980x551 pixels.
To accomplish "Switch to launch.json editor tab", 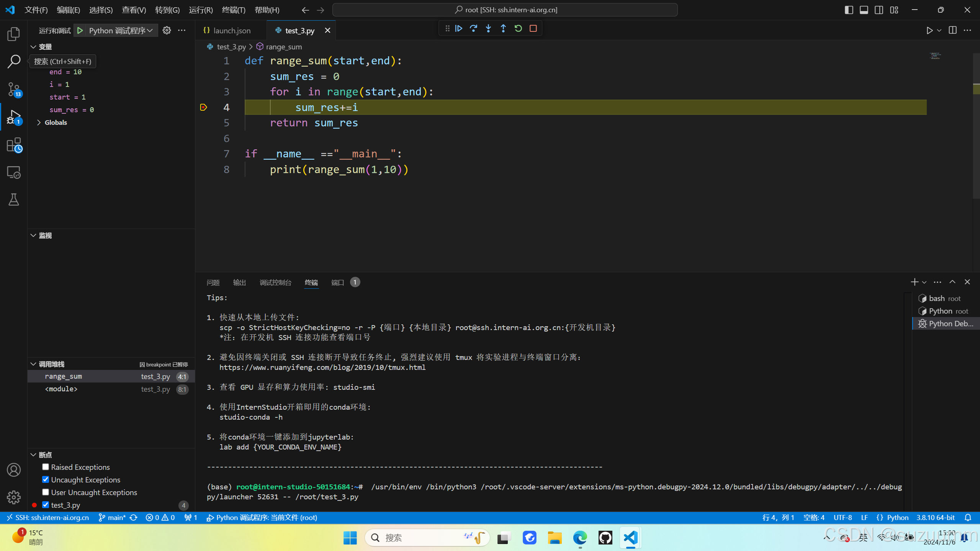I will (x=231, y=30).
